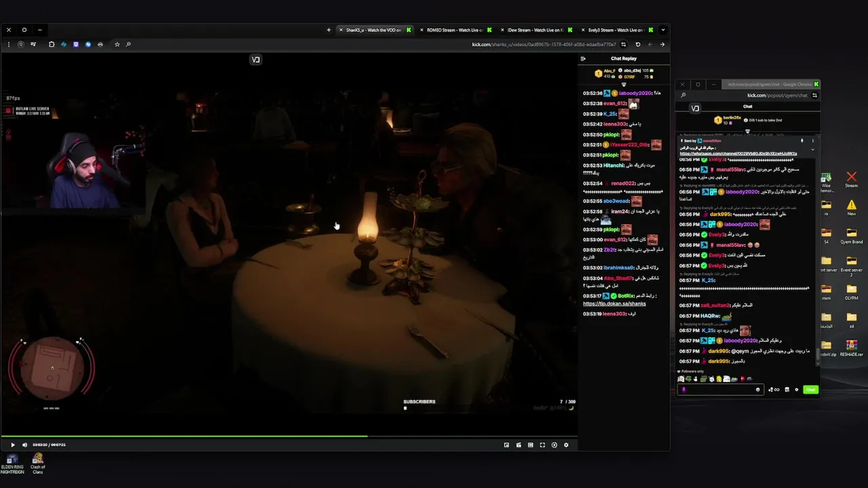Open the OLYPM desktop folder
This screenshot has width=868, height=488.
point(851,291)
